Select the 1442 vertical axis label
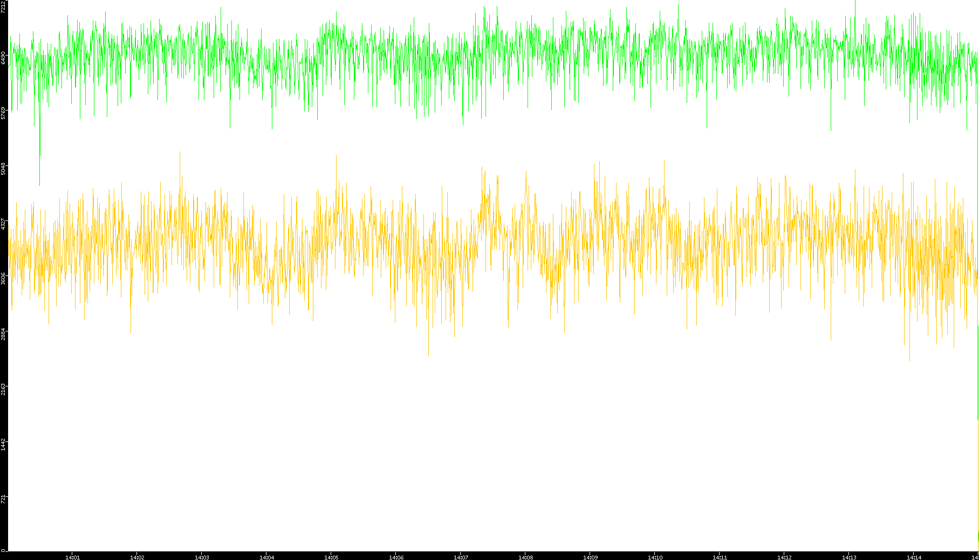The height and width of the screenshot is (560, 979). pos(4,445)
